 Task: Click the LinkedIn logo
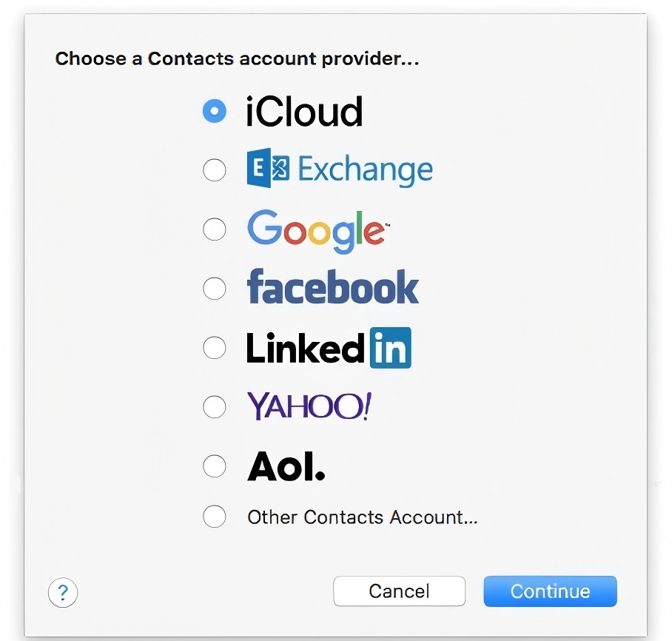[x=328, y=348]
